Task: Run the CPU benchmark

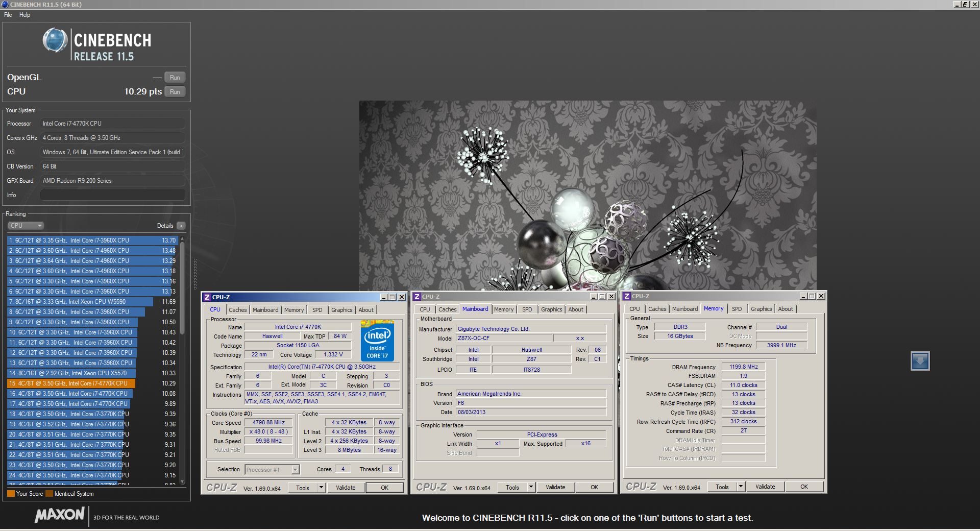Action: click(x=175, y=92)
